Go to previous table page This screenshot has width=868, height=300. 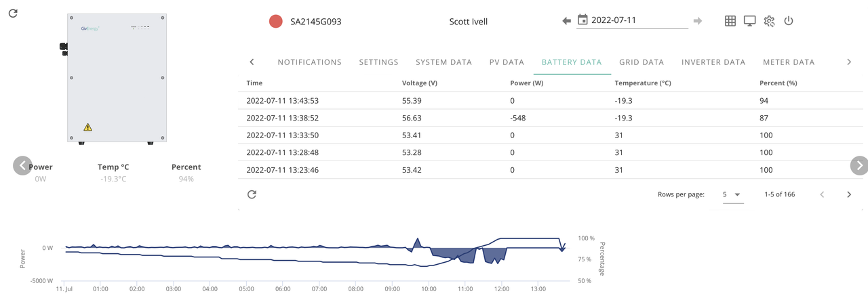tap(822, 194)
